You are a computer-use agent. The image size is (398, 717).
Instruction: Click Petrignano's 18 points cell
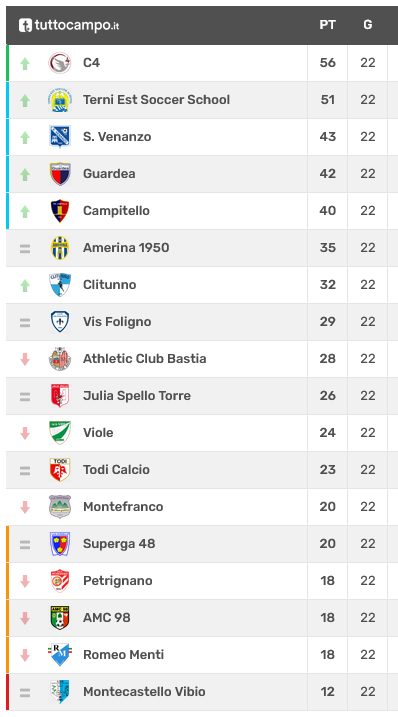click(328, 581)
